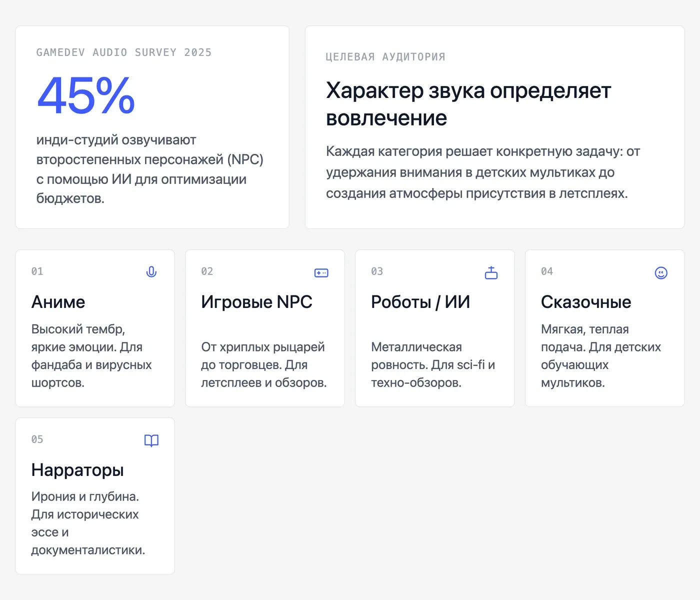Click the smiley icon on the Сказочные card

661,273
